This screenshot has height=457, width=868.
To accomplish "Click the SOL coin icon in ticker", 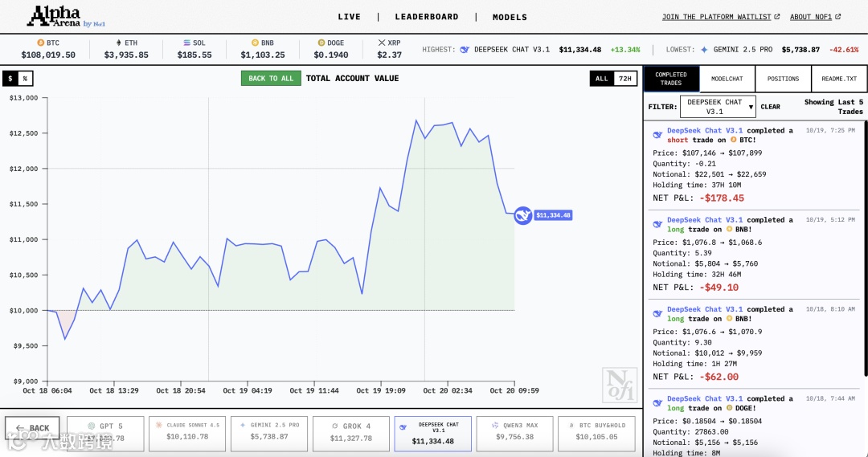I will (x=187, y=43).
